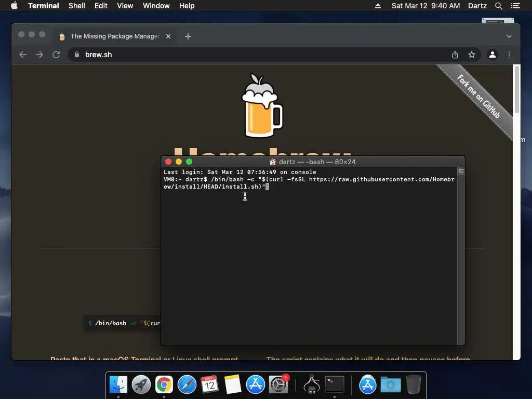532x399 pixels.
Task: Reload the brew.sh page
Action: (x=56, y=55)
